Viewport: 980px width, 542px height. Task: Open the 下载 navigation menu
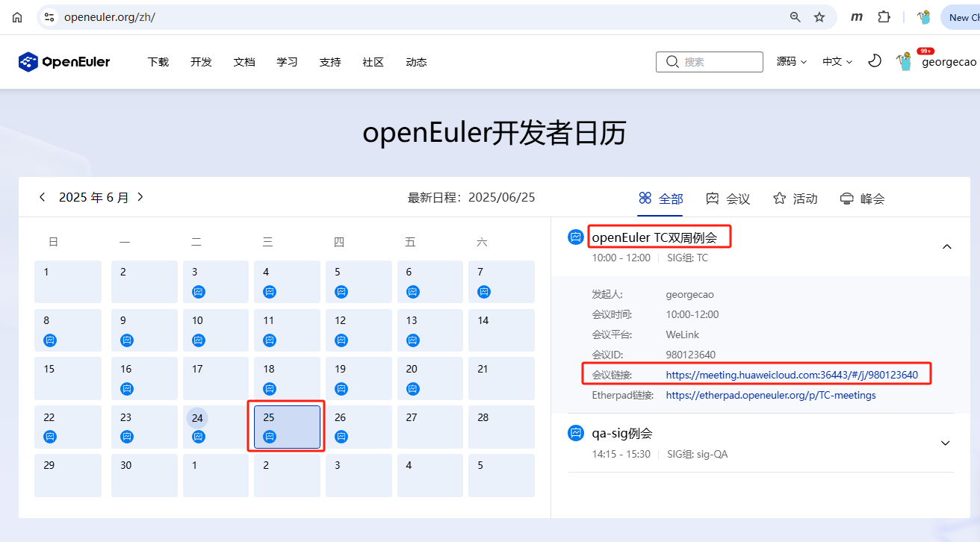158,62
